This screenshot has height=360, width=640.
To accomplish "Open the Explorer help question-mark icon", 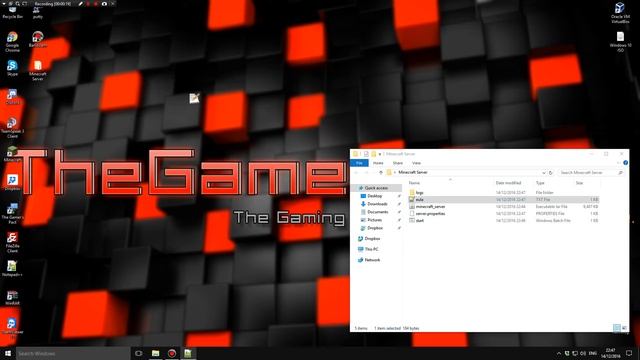I will (x=625, y=163).
